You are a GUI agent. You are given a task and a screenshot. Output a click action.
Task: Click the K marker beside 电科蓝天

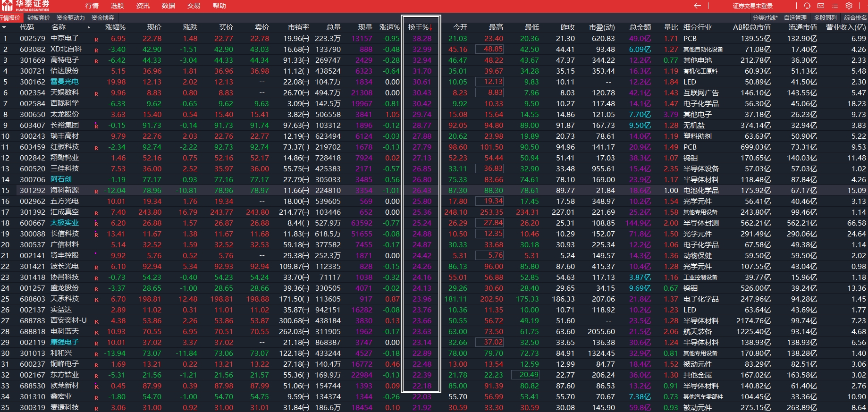point(96,333)
